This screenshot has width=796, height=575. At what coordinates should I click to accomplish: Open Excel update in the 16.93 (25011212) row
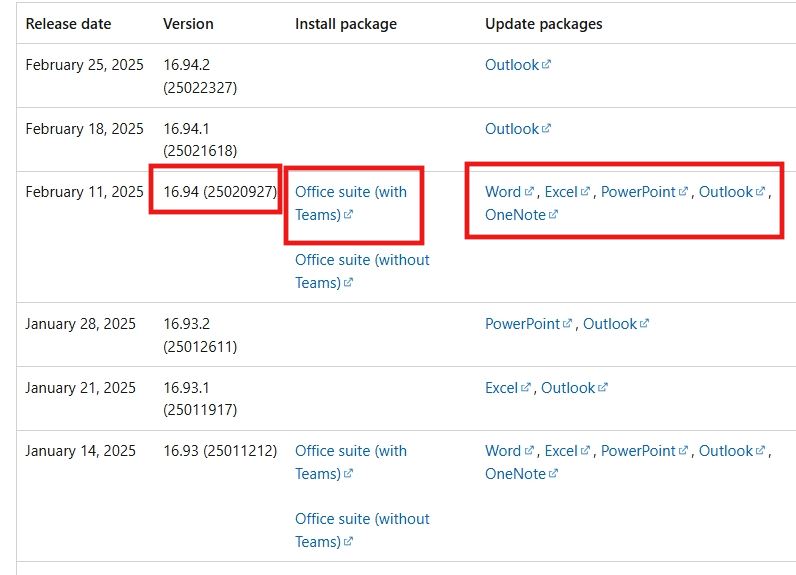coord(567,451)
